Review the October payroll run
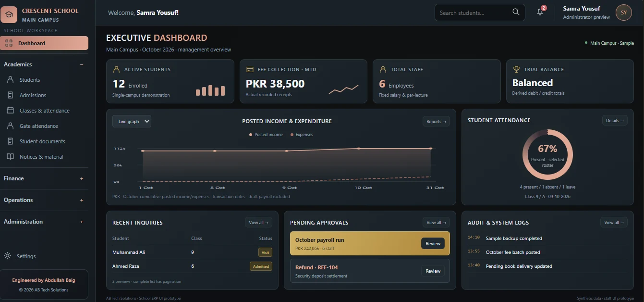 [x=433, y=243]
